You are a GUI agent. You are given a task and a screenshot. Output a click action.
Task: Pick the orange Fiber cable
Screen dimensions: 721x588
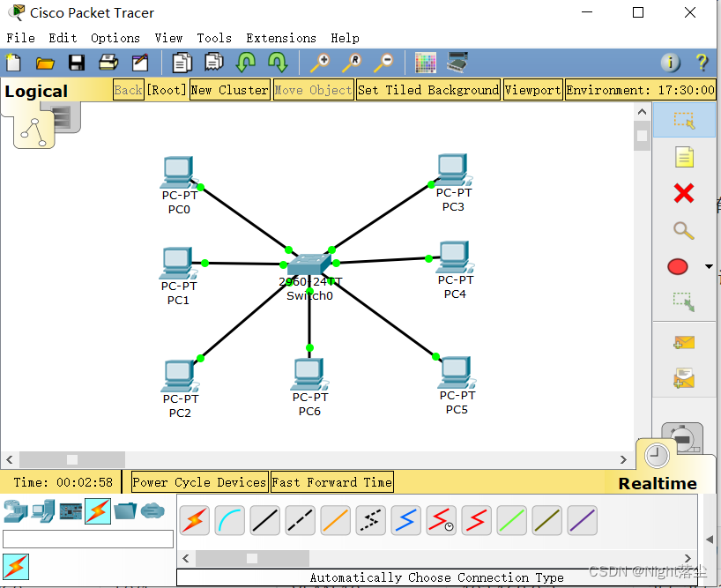click(335, 520)
